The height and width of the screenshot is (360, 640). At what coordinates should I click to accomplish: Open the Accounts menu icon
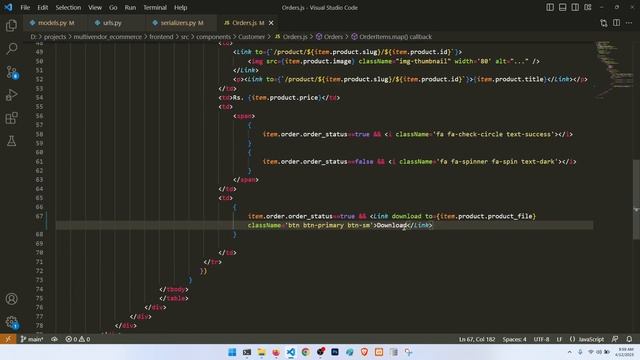click(11, 299)
